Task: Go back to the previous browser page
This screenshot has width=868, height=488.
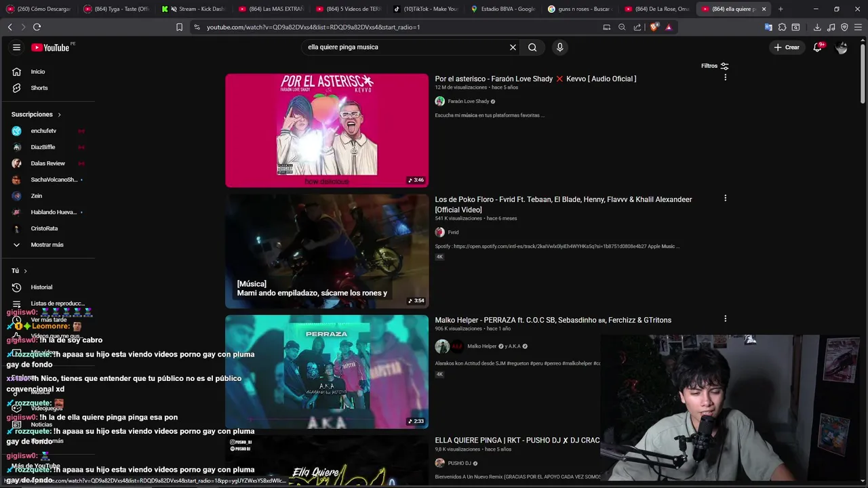Action: point(9,27)
